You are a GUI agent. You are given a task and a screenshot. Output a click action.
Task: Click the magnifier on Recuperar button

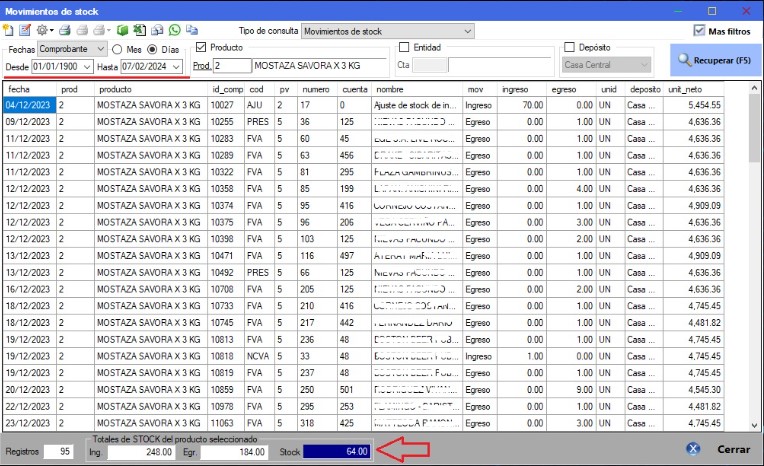point(685,60)
